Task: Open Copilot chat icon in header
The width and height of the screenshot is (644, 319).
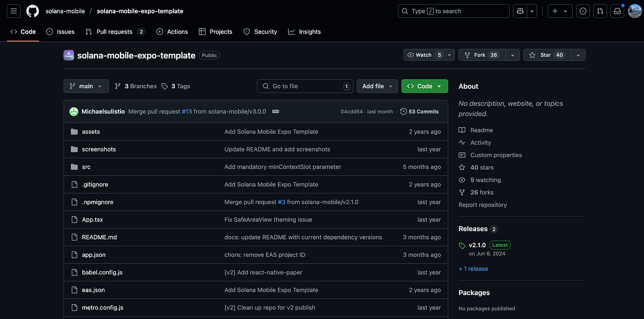Action: pos(520,11)
